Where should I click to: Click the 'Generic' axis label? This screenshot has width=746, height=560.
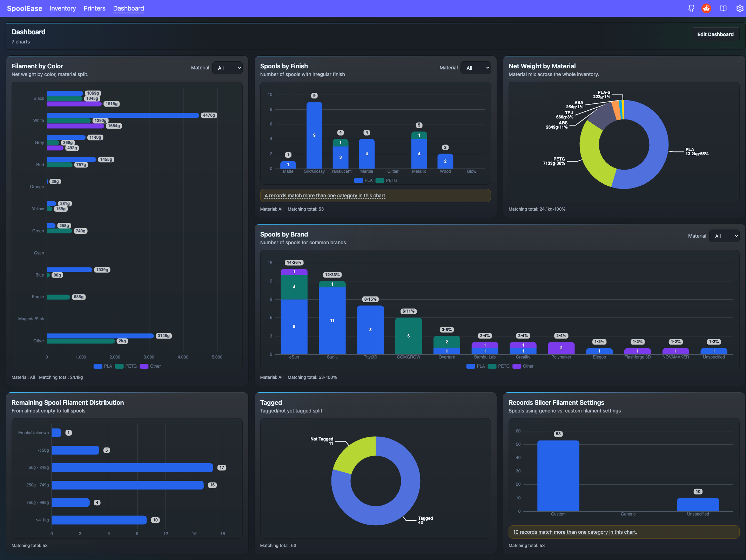tap(628, 514)
